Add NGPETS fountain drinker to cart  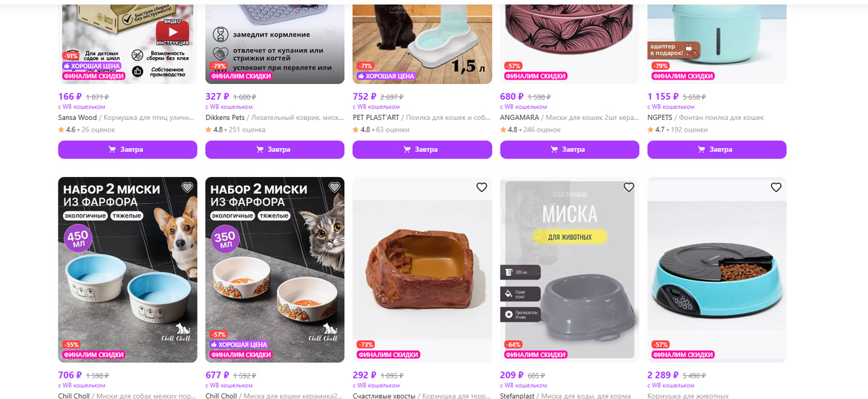717,150
